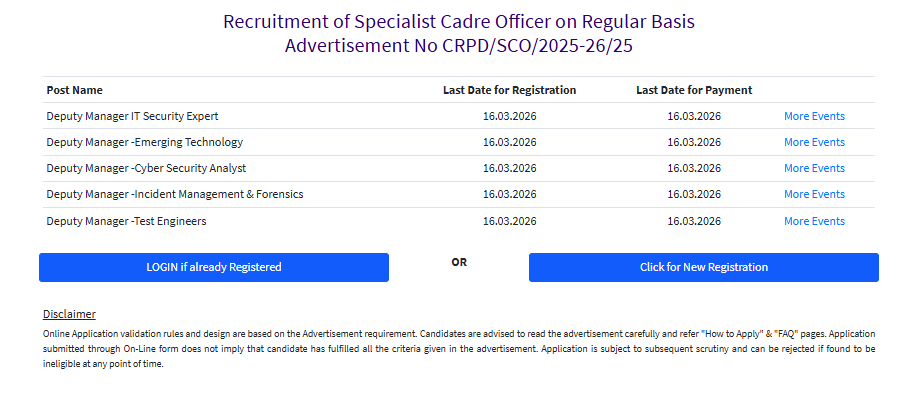Select the Deputy Manager -Test Engineers post name
Screen dimensions: 916x404
pos(126,221)
